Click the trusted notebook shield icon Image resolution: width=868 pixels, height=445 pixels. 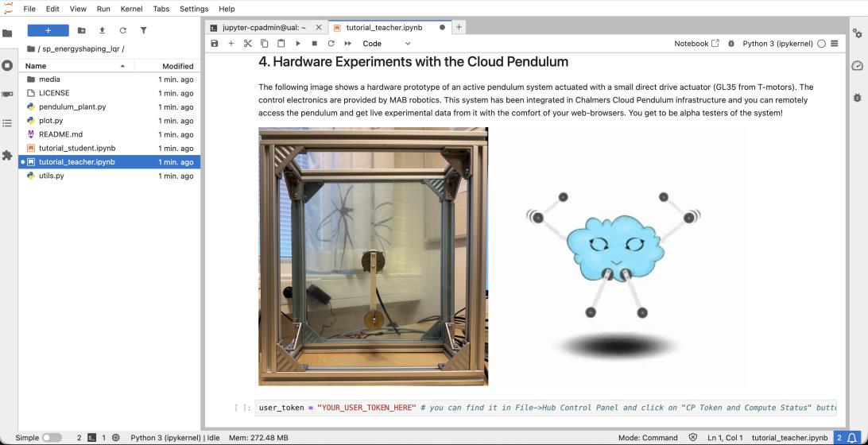693,438
